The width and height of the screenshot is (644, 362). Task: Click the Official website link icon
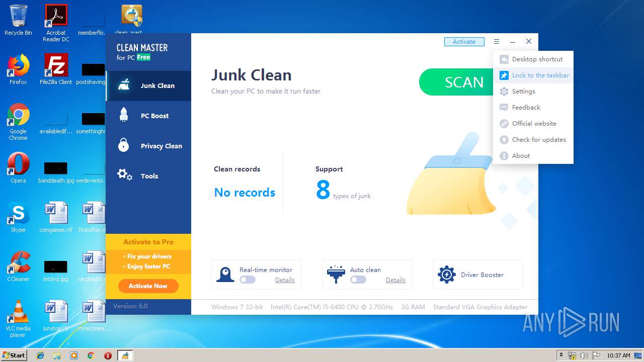(x=504, y=124)
